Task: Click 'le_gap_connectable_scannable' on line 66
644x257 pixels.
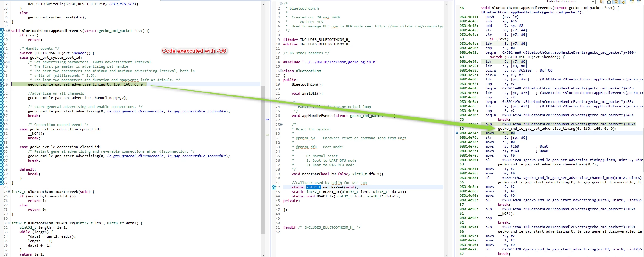Action: 197,156
